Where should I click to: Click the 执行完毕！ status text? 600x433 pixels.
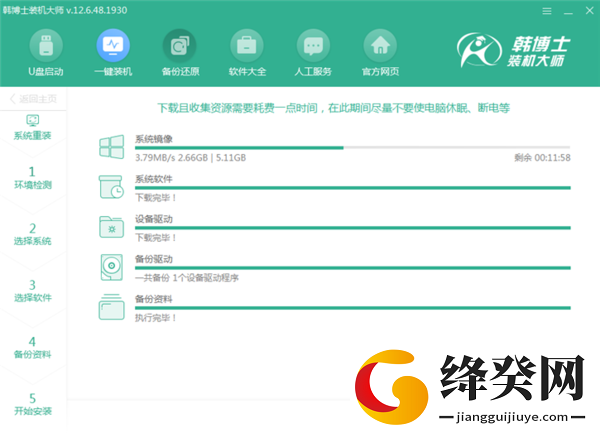(156, 318)
